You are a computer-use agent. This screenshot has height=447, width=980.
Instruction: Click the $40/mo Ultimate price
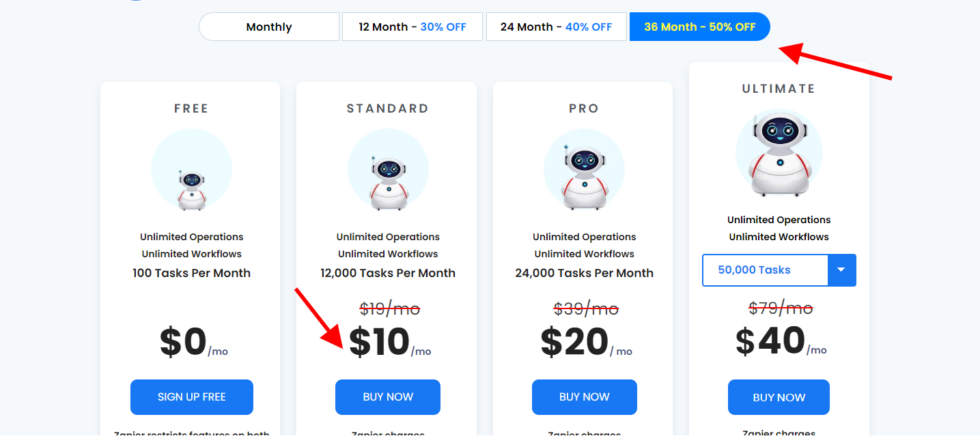[x=781, y=341]
